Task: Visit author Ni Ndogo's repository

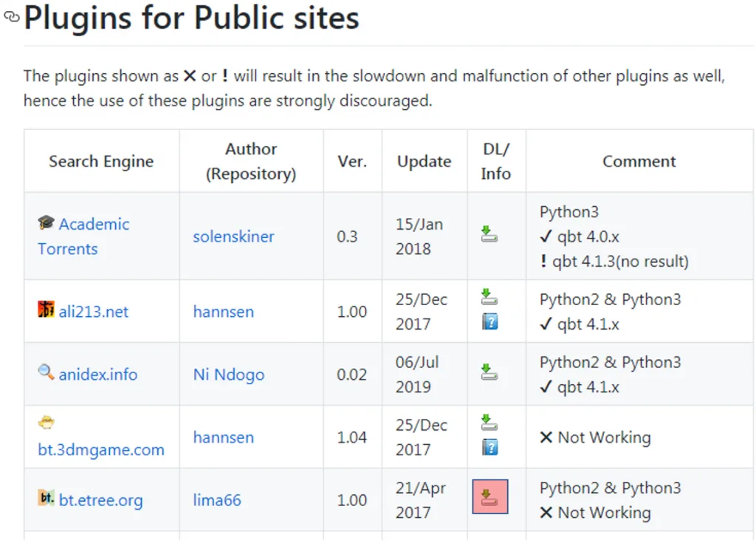Action: [229, 375]
